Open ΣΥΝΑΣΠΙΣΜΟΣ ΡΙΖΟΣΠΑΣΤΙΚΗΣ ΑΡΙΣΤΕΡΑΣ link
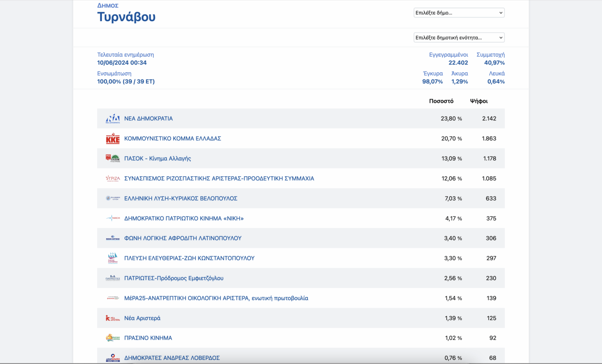Screen dimensions: 602x364 [219, 178]
